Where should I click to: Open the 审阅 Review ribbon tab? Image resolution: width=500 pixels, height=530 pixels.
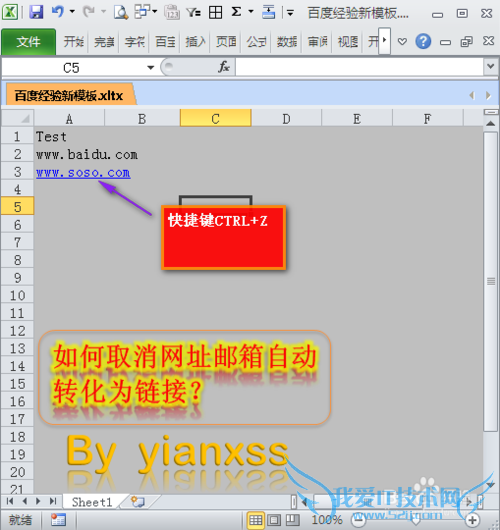[317, 42]
